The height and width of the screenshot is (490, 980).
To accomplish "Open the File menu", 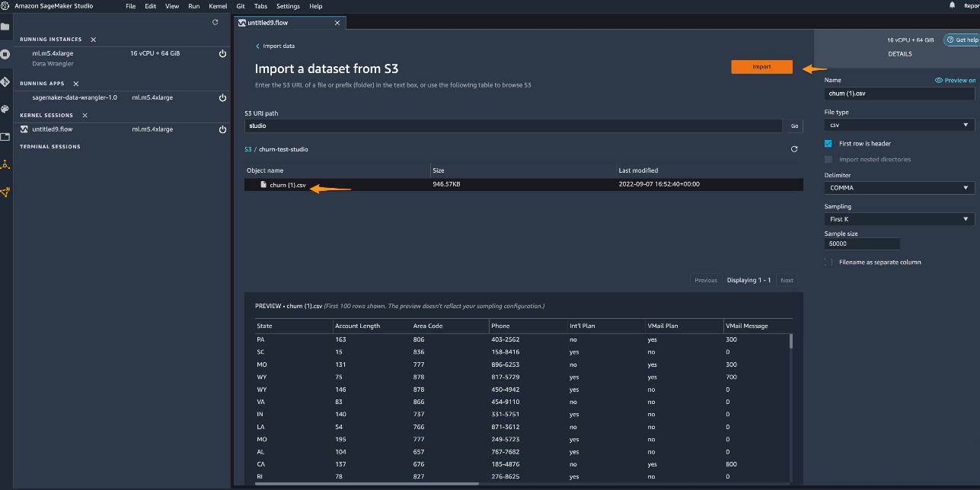I will click(131, 6).
